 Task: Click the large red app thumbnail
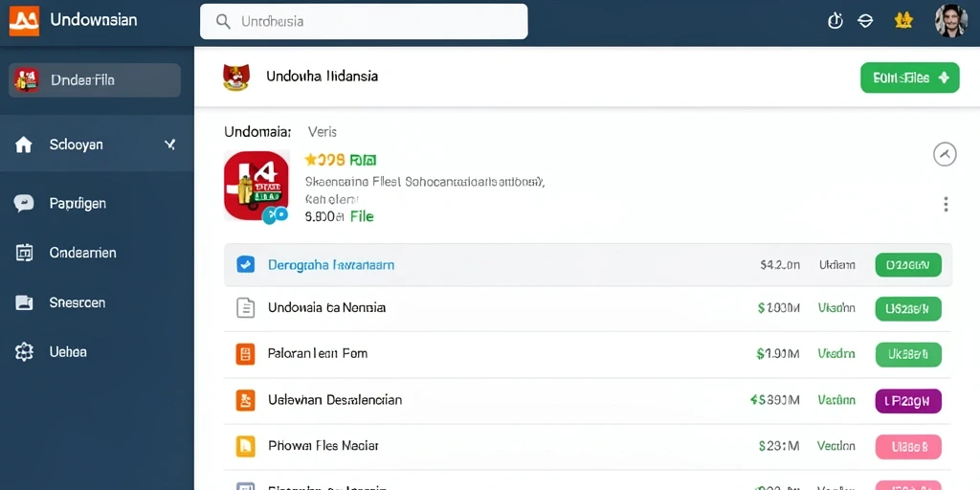[x=256, y=186]
